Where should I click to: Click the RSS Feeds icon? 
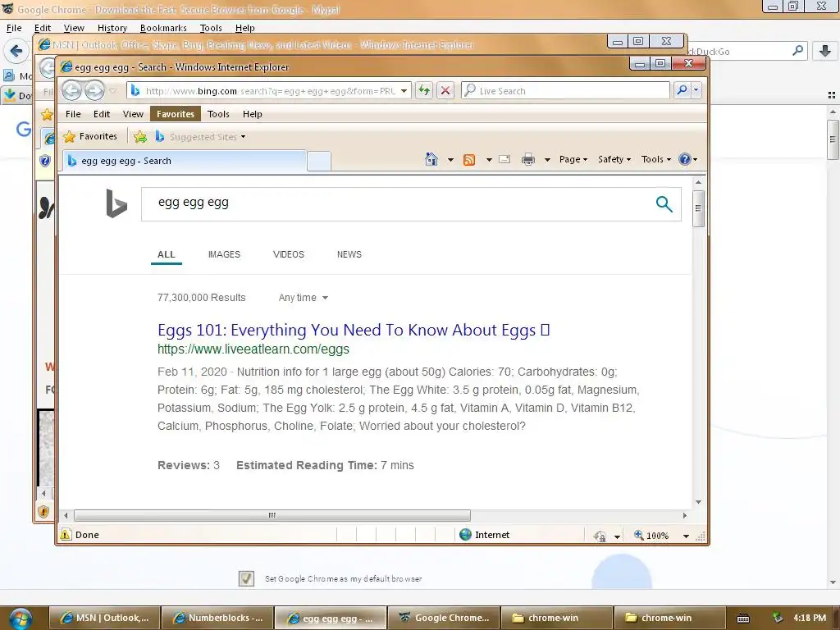pos(469,160)
